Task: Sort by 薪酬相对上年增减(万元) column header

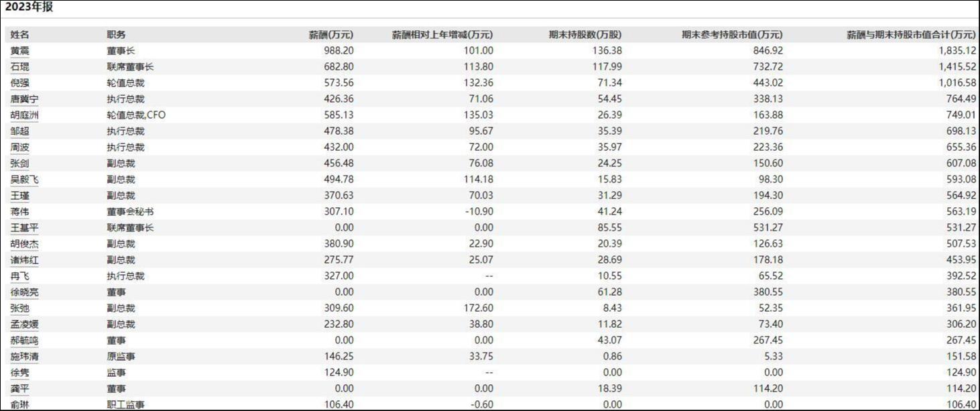Action: pyautogui.click(x=442, y=35)
